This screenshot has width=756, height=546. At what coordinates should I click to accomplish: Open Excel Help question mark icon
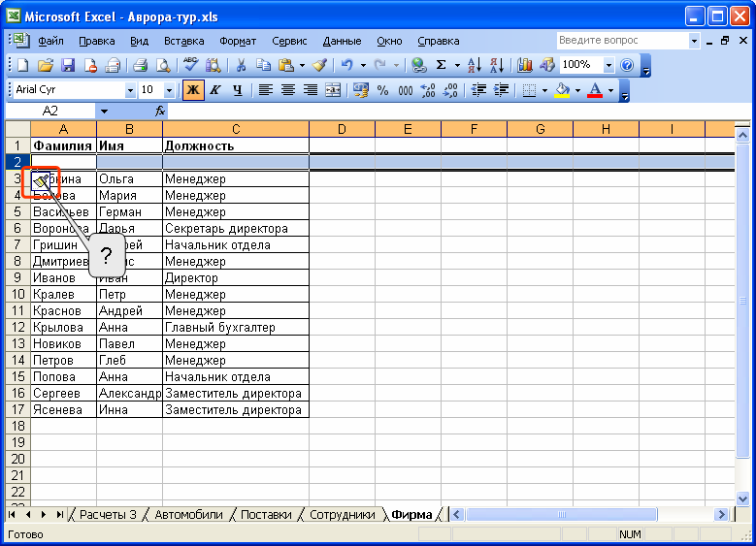627,65
